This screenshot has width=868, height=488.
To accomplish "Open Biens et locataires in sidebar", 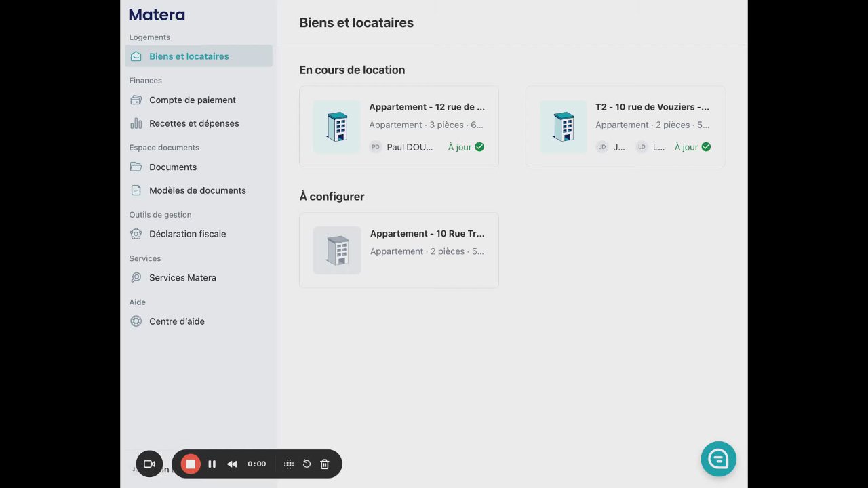I will click(199, 56).
